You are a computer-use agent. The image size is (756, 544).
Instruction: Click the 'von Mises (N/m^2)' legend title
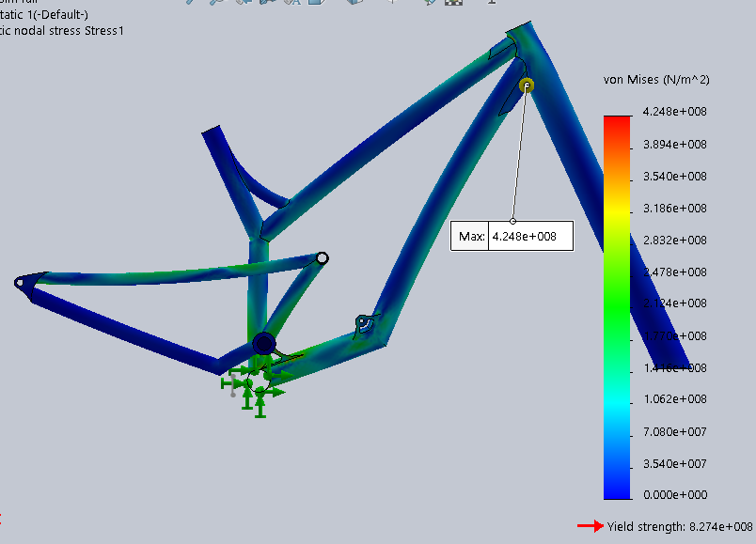click(656, 80)
